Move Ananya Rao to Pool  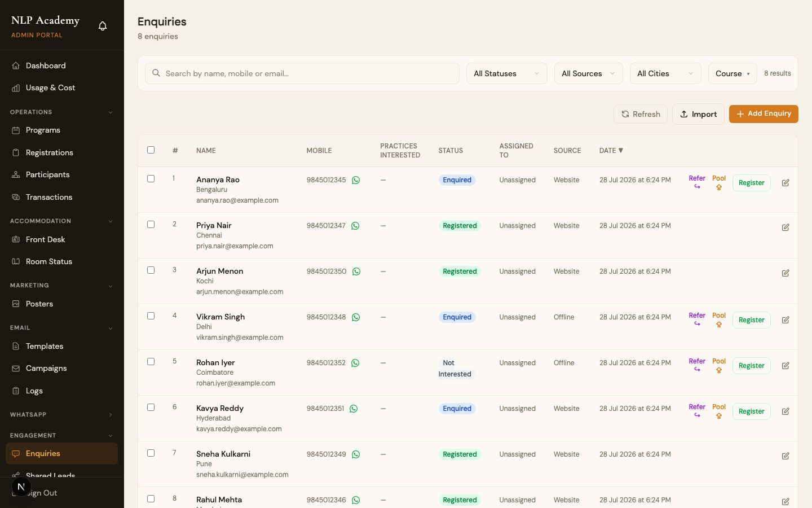[x=719, y=182]
